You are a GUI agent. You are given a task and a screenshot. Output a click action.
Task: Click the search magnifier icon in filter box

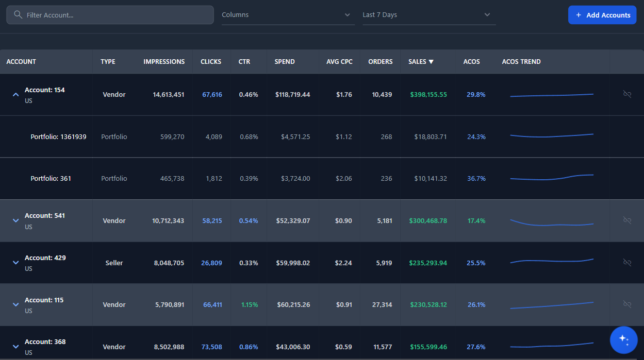[18, 15]
